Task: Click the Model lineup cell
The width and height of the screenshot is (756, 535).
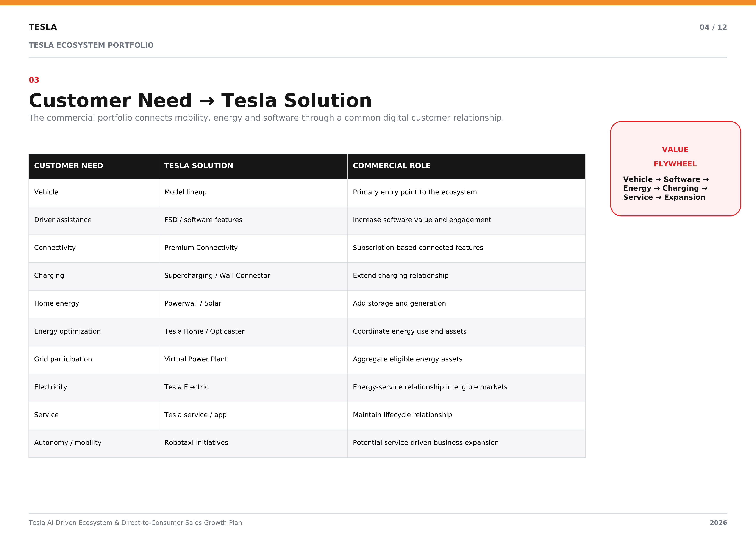Action: (253, 193)
